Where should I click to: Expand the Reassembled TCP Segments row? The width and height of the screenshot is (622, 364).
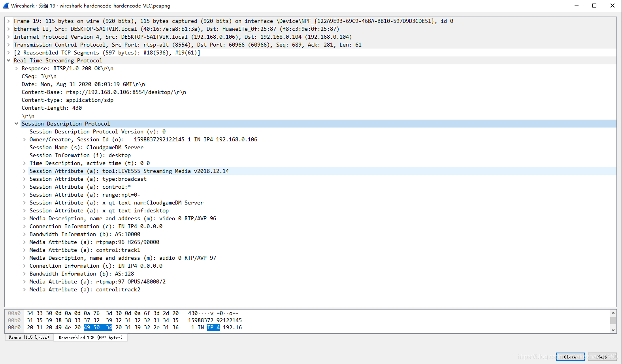pos(9,53)
